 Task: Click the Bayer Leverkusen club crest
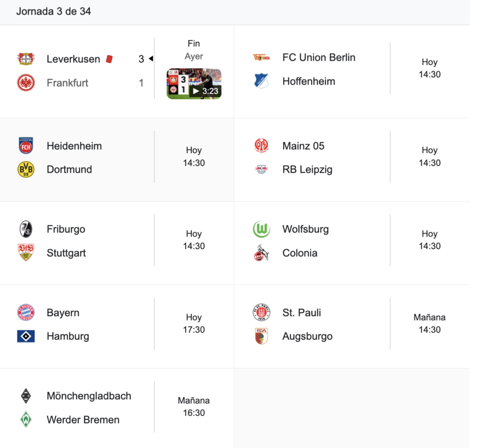[x=26, y=59]
